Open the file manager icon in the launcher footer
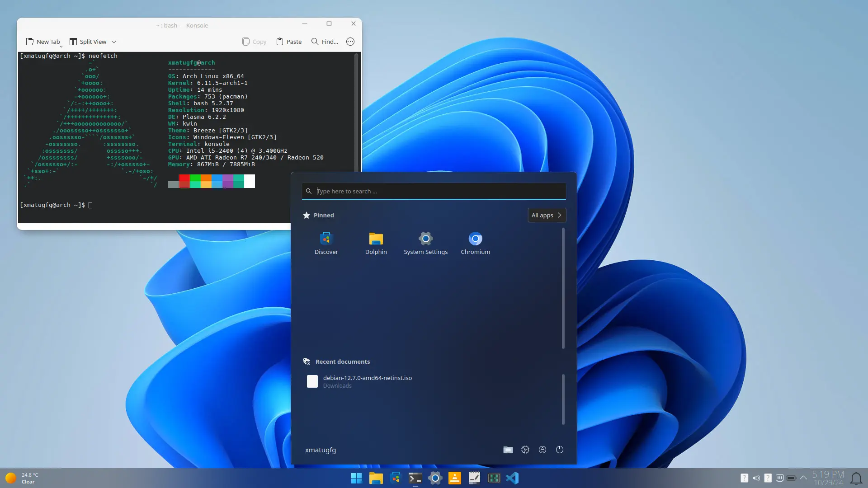The image size is (868, 488). click(508, 450)
